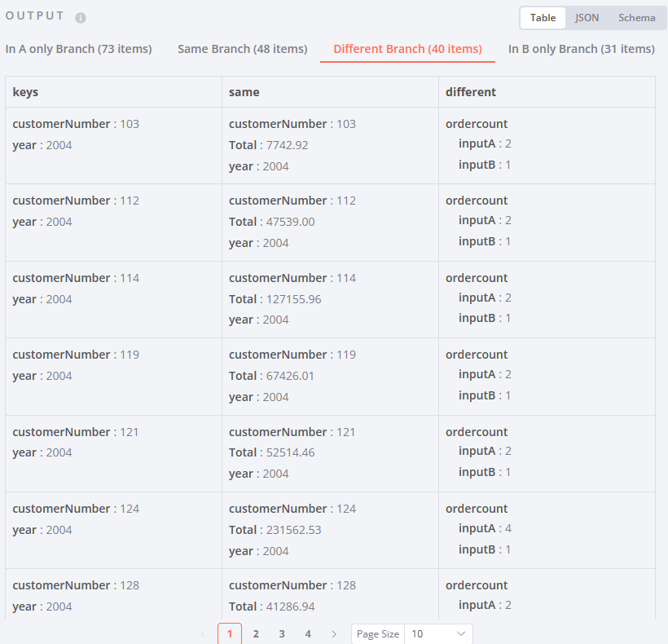The width and height of the screenshot is (668, 644).
Task: Select the Table view tab
Action: (x=542, y=17)
